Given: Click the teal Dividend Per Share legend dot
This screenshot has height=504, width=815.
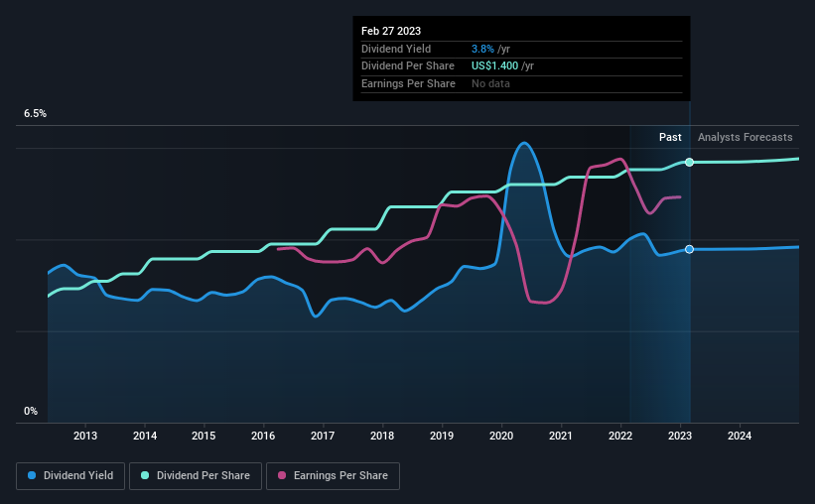Looking at the screenshot, I should pos(145,475).
